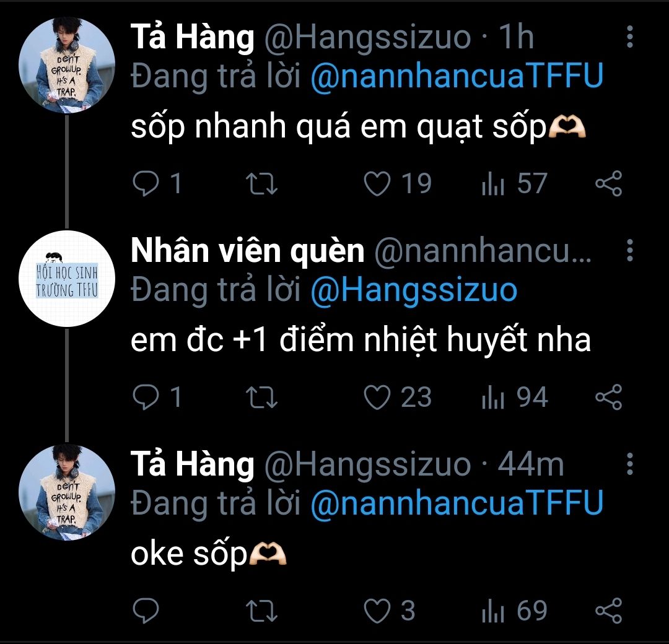Like the tweet with 23 likes

pyautogui.click(x=377, y=397)
